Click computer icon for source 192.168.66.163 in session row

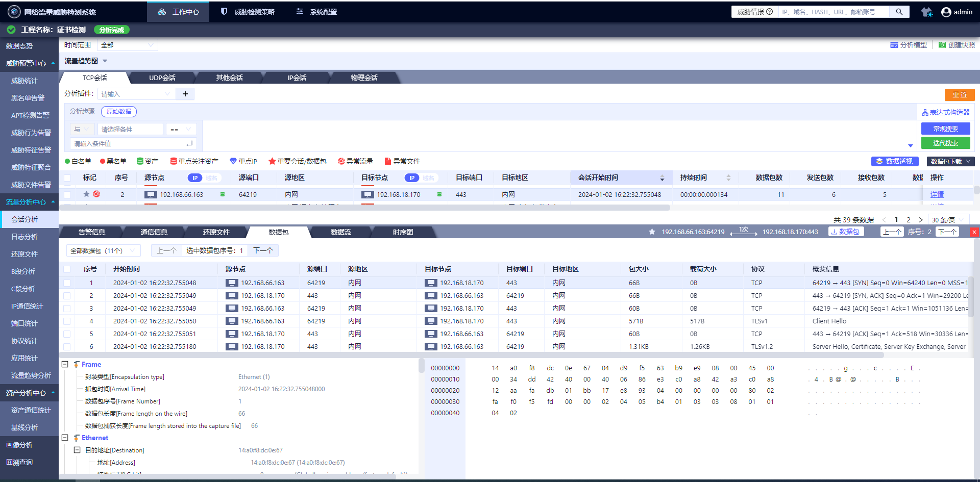(x=151, y=194)
